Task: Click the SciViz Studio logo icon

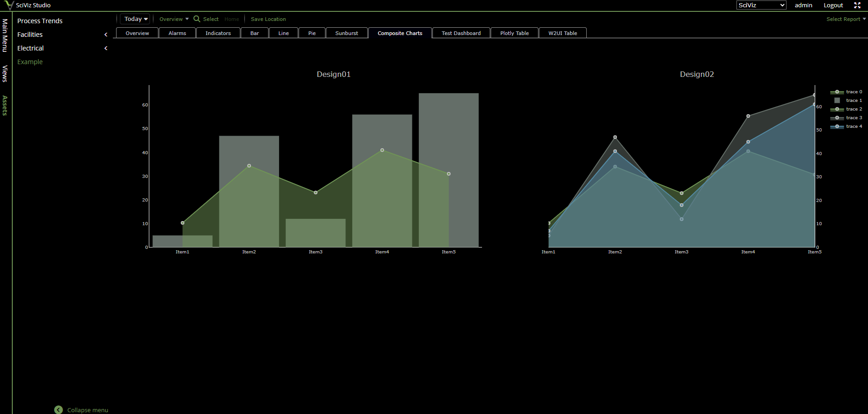Action: point(9,5)
